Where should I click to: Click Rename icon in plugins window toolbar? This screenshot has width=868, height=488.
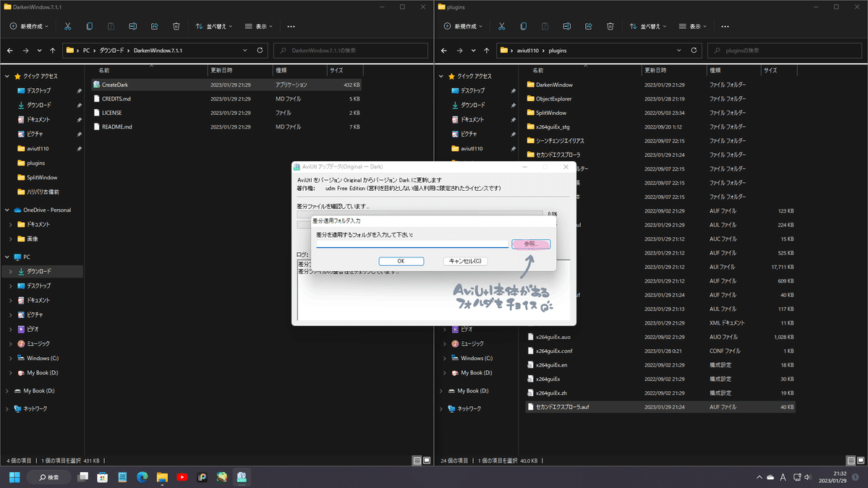[566, 26]
